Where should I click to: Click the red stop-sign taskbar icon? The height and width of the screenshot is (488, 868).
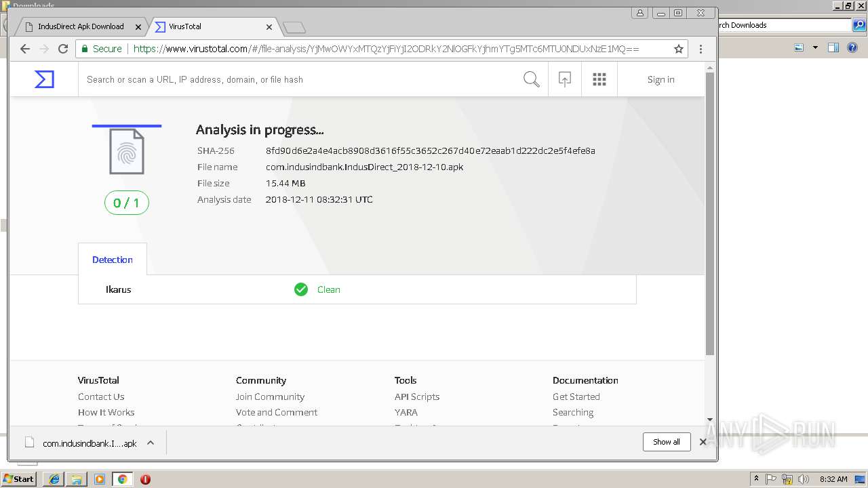[145, 479]
